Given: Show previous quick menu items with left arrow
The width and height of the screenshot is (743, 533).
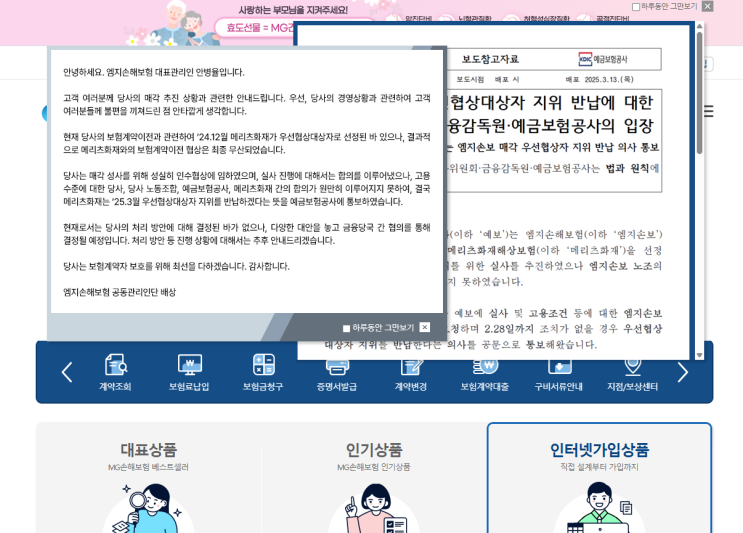Looking at the screenshot, I should [67, 372].
